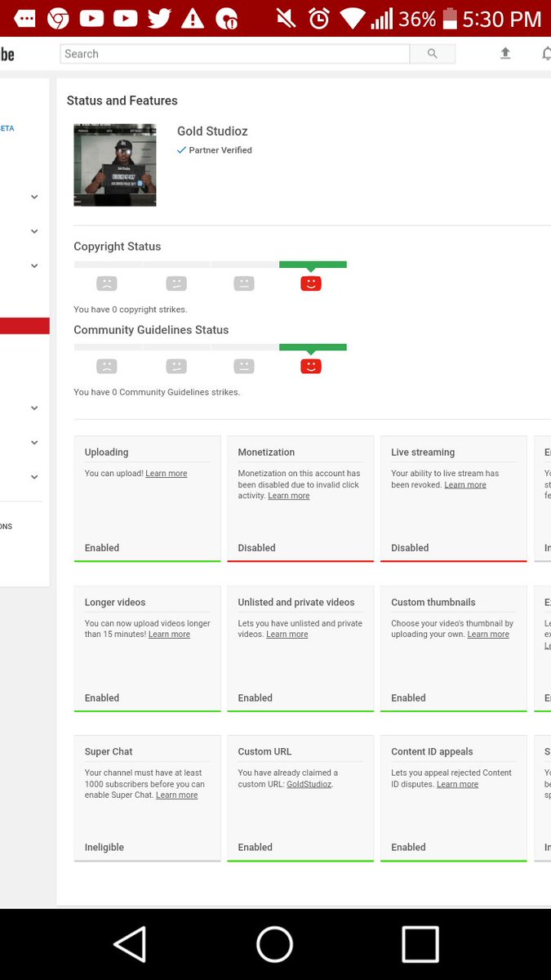Tap the message bubble icon in status bar

pos(24,18)
